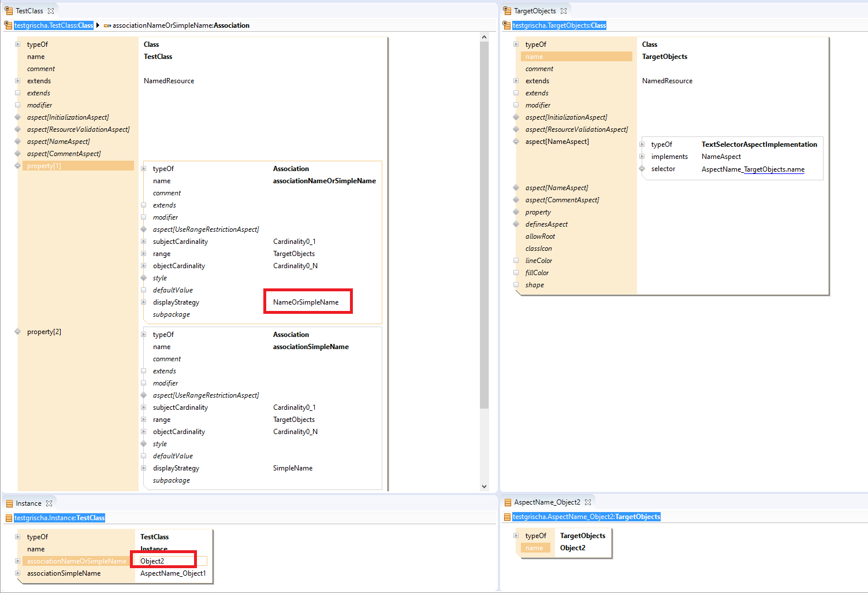The image size is (868, 593).
Task: Switch to the TargetObjects editor tab
Action: 534,11
